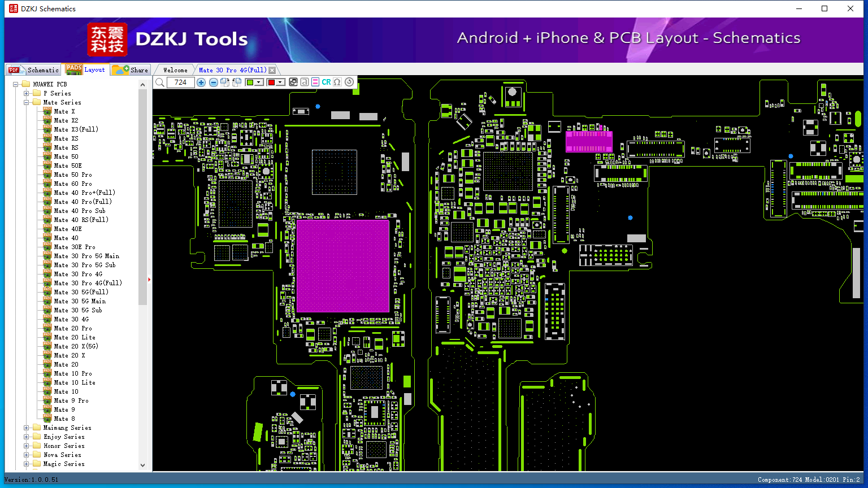
Task: Click the red sidebar collapse arrow on the splitter
Action: tap(149, 280)
